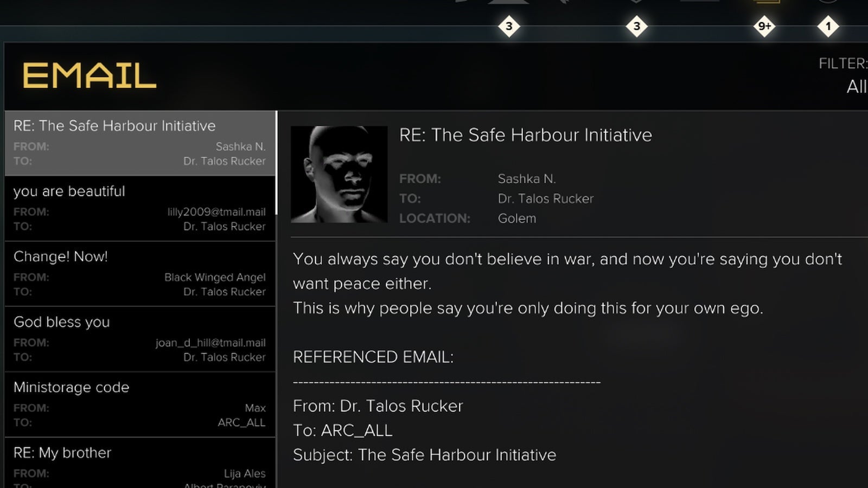
Task: View the 'Ministorage code' email from Max
Action: tap(140, 403)
